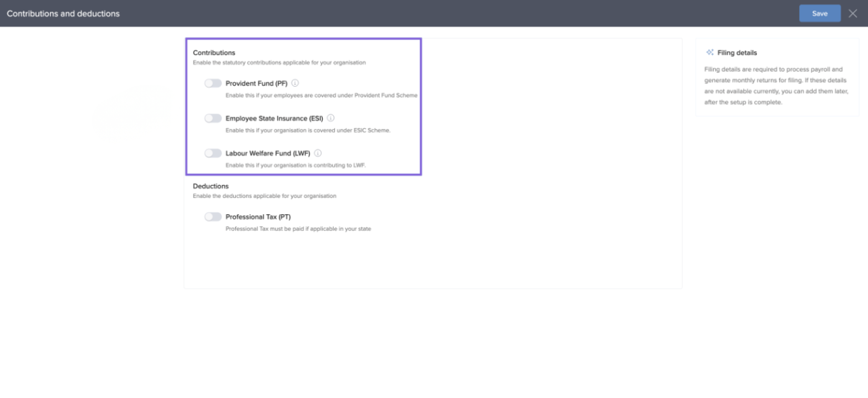Select the Labour Welfare Fund (LWF) label
This screenshot has height=398, width=868.
[x=268, y=154]
